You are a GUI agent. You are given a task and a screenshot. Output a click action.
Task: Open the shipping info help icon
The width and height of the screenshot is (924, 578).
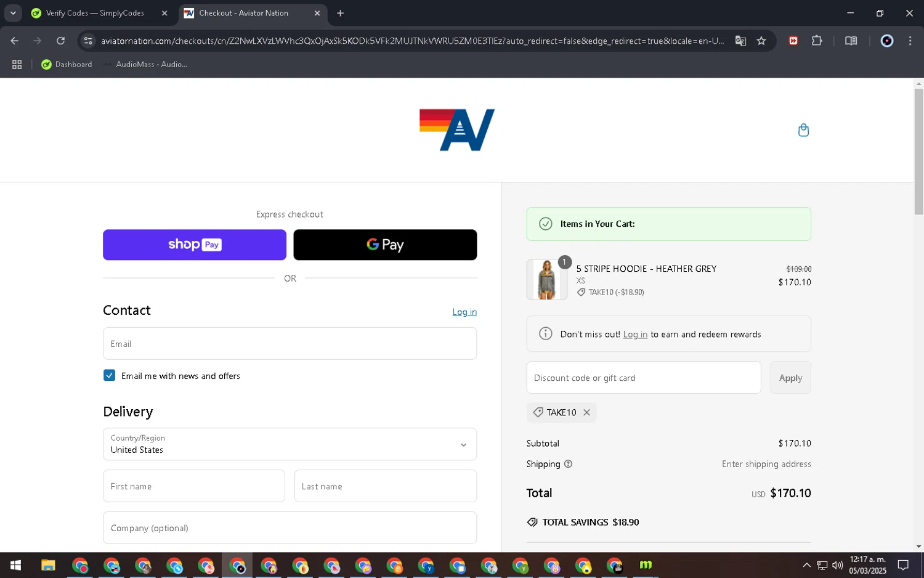(568, 464)
